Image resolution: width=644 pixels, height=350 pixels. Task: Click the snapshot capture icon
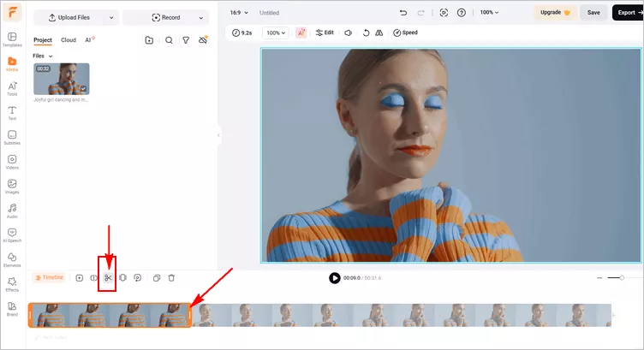pos(444,13)
